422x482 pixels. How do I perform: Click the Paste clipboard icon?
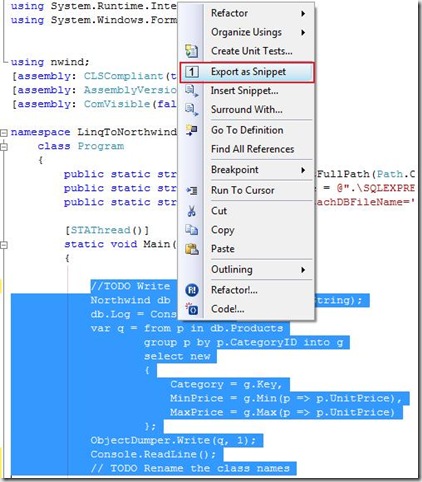192,249
